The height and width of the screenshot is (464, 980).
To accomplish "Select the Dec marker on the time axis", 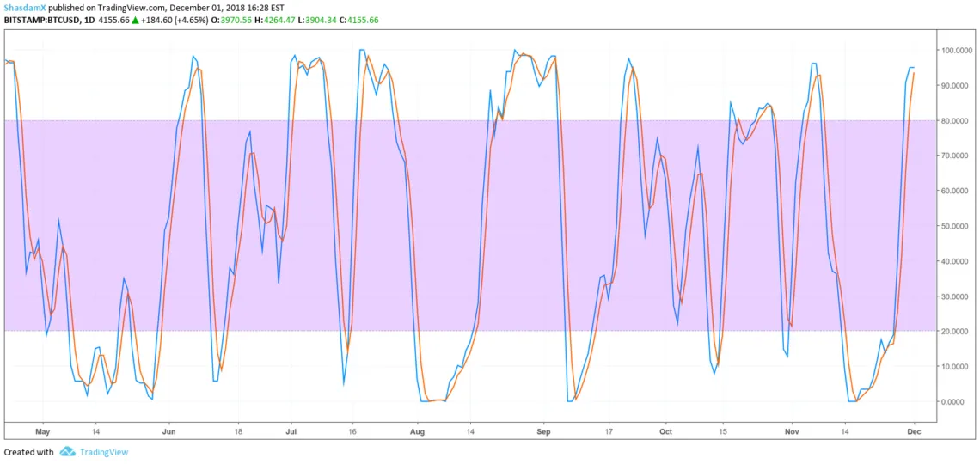I will (x=913, y=432).
